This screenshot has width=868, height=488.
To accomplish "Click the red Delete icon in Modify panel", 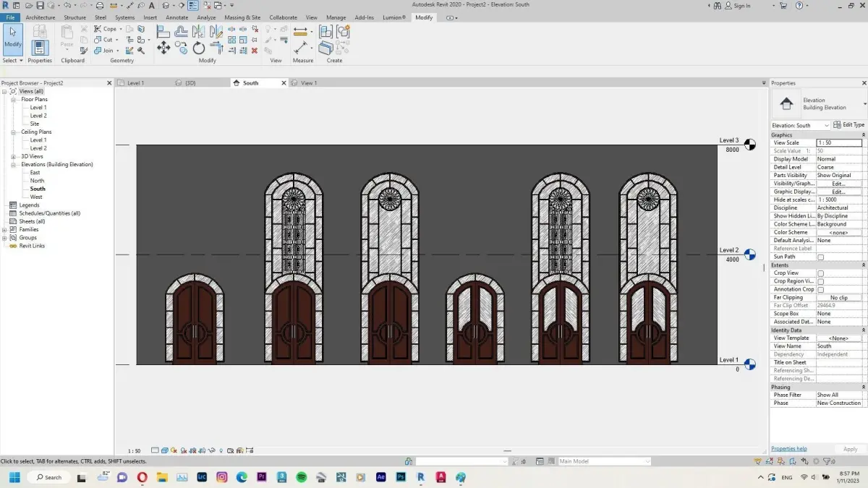I will (254, 51).
